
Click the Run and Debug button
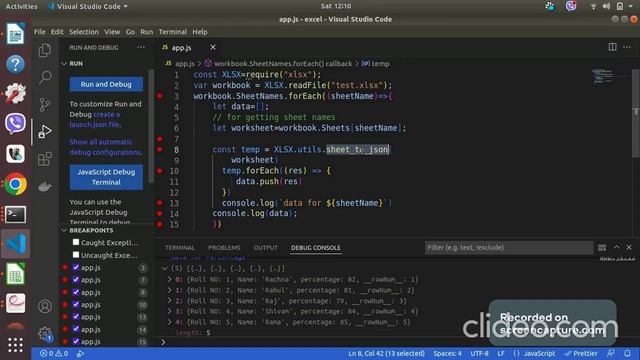[x=106, y=84]
